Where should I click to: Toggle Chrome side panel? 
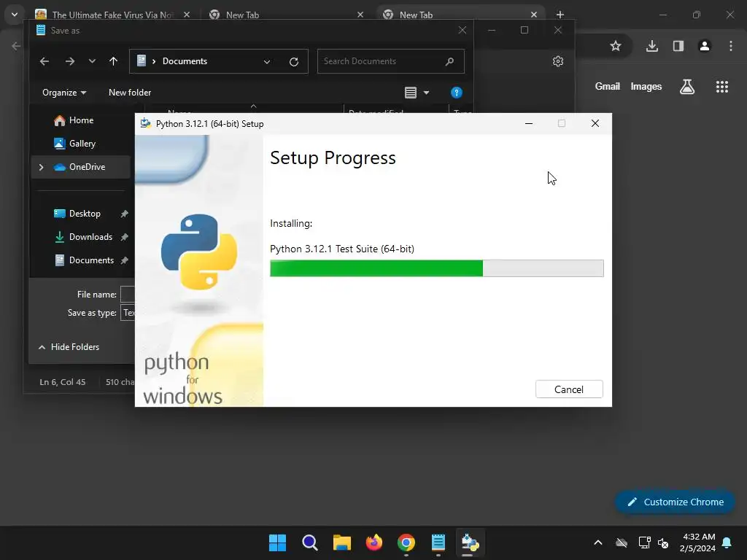click(678, 46)
